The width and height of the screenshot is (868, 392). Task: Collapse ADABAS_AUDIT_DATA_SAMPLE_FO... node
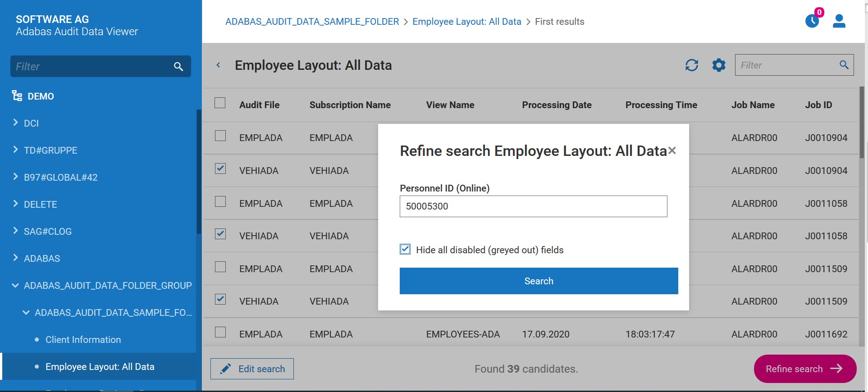click(26, 312)
